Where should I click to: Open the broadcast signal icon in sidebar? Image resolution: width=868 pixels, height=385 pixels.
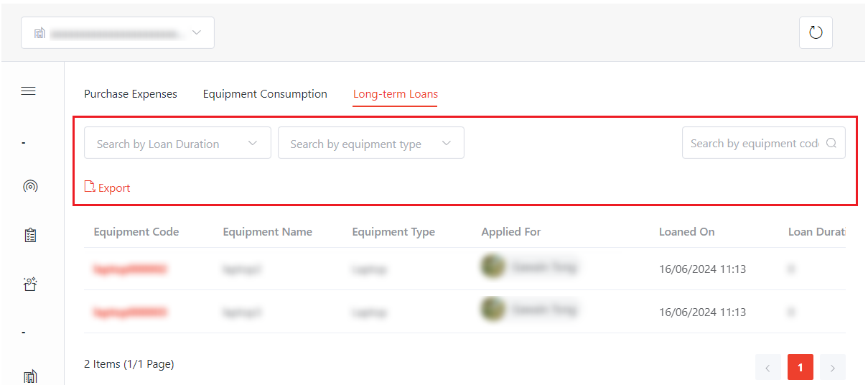point(30,187)
